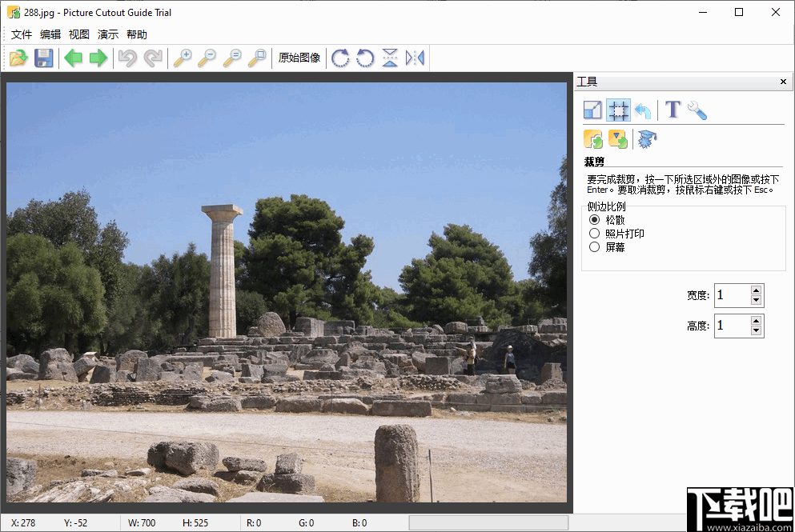Select the Text tool T icon

pyautogui.click(x=673, y=110)
